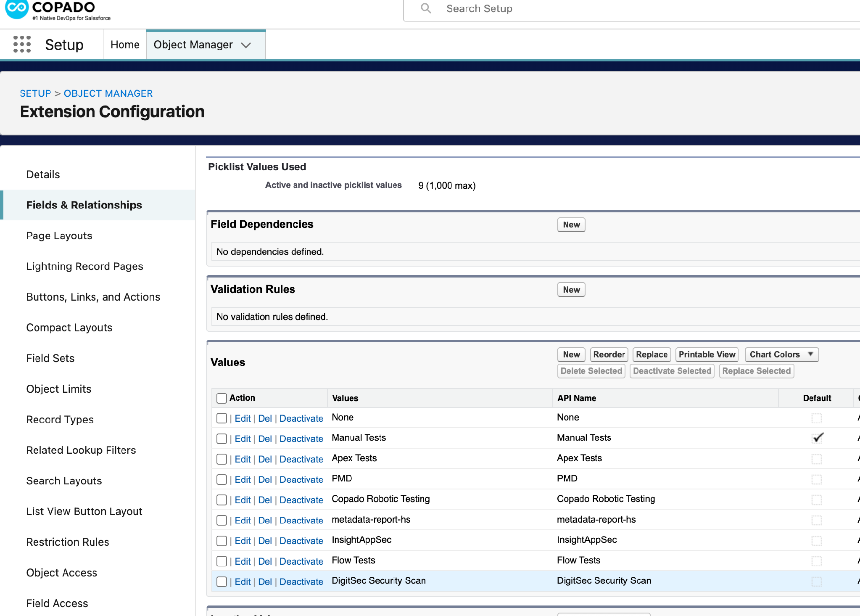Click Delete Selected button

click(x=591, y=371)
